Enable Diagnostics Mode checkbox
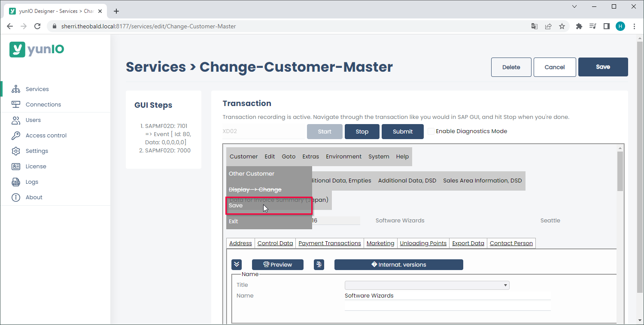 click(431, 131)
